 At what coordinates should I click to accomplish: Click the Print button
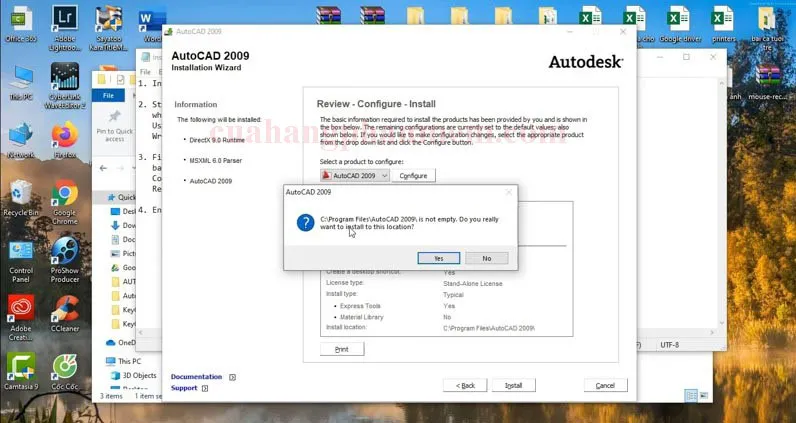(341, 349)
